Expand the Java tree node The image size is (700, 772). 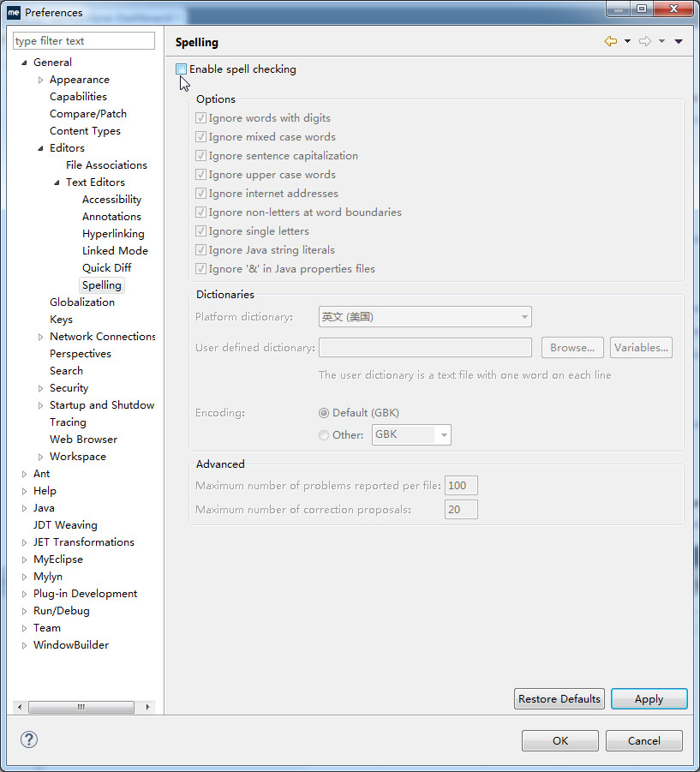[x=25, y=507]
